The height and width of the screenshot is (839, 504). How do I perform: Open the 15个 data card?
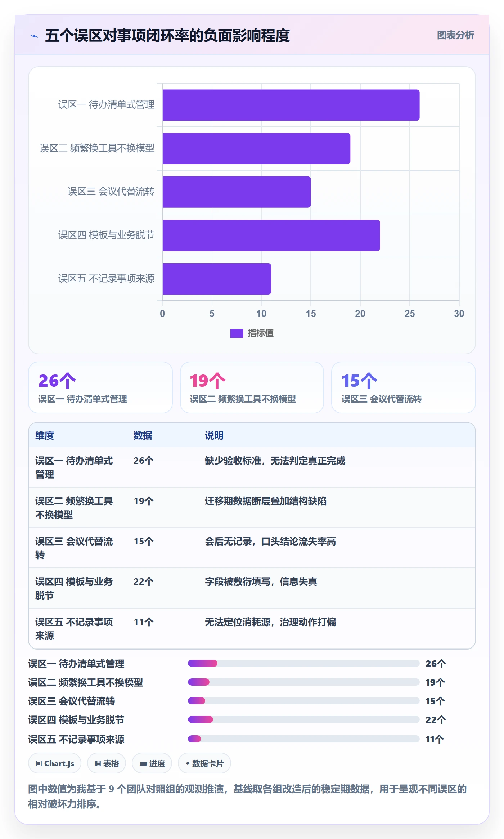(404, 387)
